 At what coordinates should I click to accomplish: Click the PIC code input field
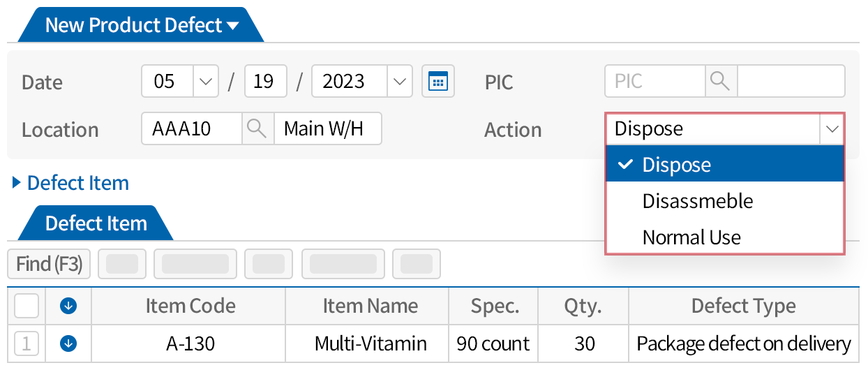(x=654, y=82)
